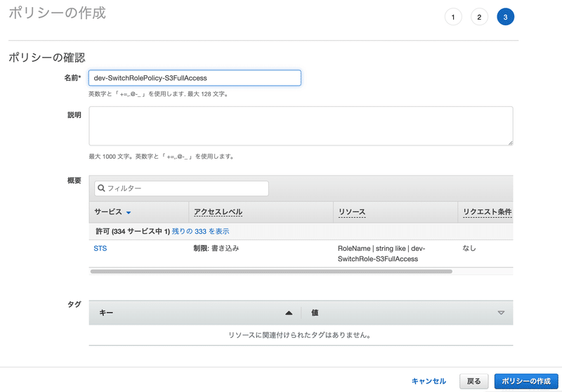The width and height of the screenshot is (562, 392).
Task: Click the resize handle of description box
Action: point(511,143)
